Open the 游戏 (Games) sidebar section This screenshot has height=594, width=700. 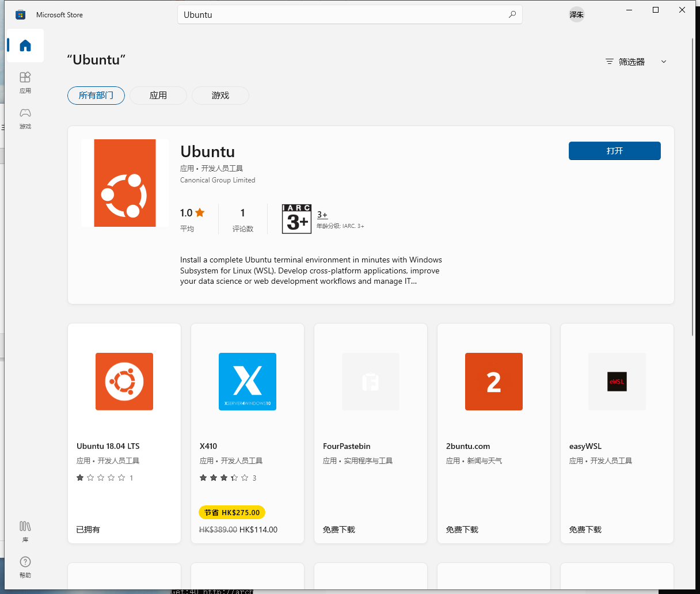tap(25, 118)
